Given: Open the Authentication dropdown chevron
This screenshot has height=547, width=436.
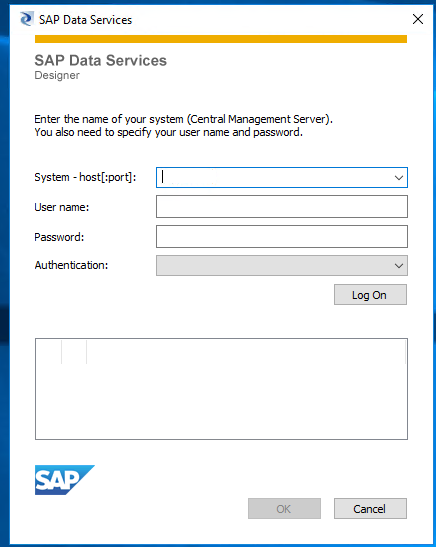Looking at the screenshot, I should [399, 266].
